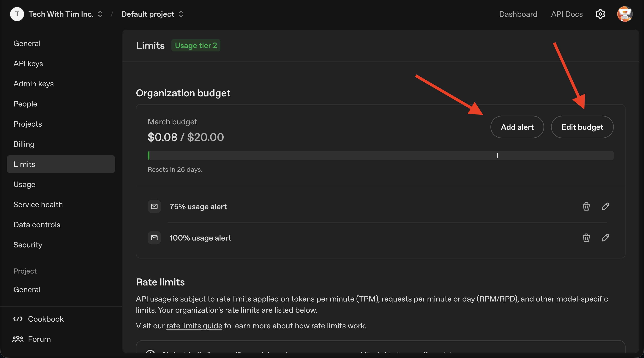Click Add alert button
This screenshot has height=358, width=644.
pos(517,127)
